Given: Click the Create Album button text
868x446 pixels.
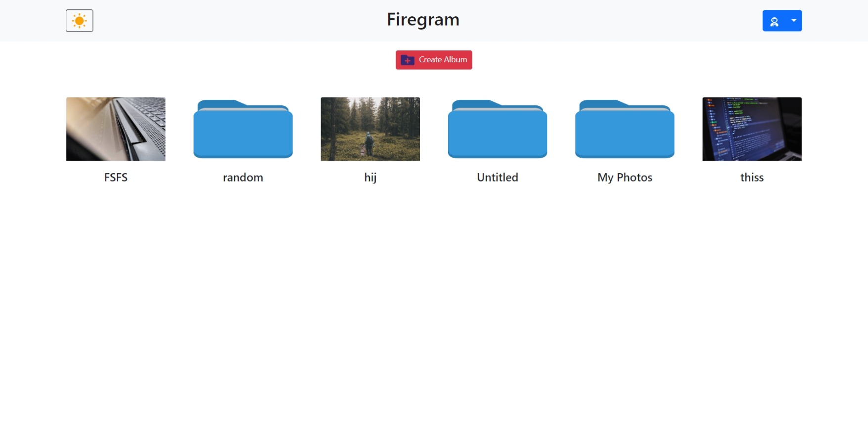Looking at the screenshot, I should click(x=443, y=60).
